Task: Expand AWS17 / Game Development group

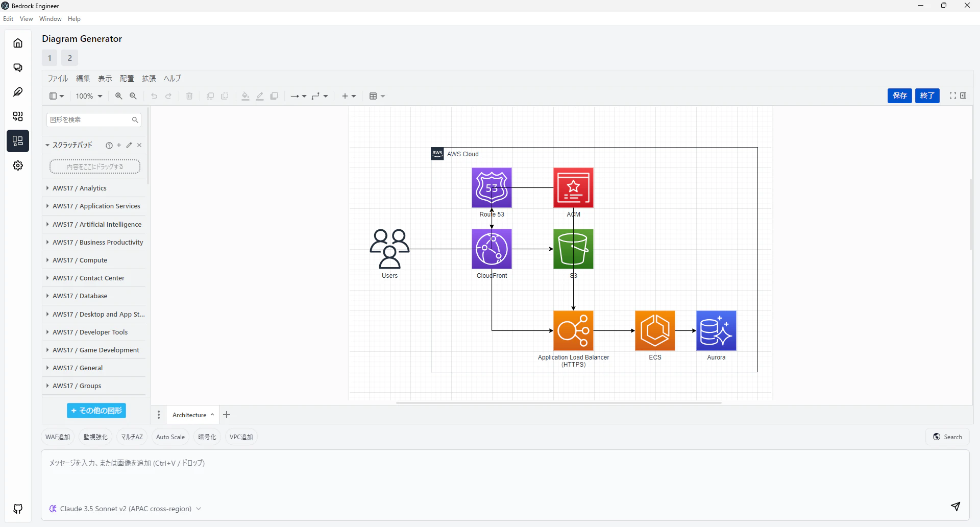Action: click(95, 350)
